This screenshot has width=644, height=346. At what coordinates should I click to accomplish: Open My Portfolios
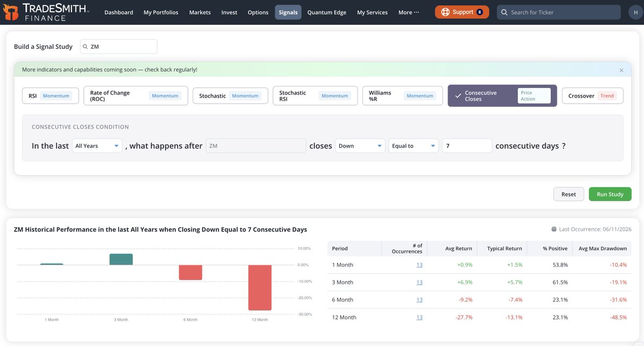click(x=161, y=12)
